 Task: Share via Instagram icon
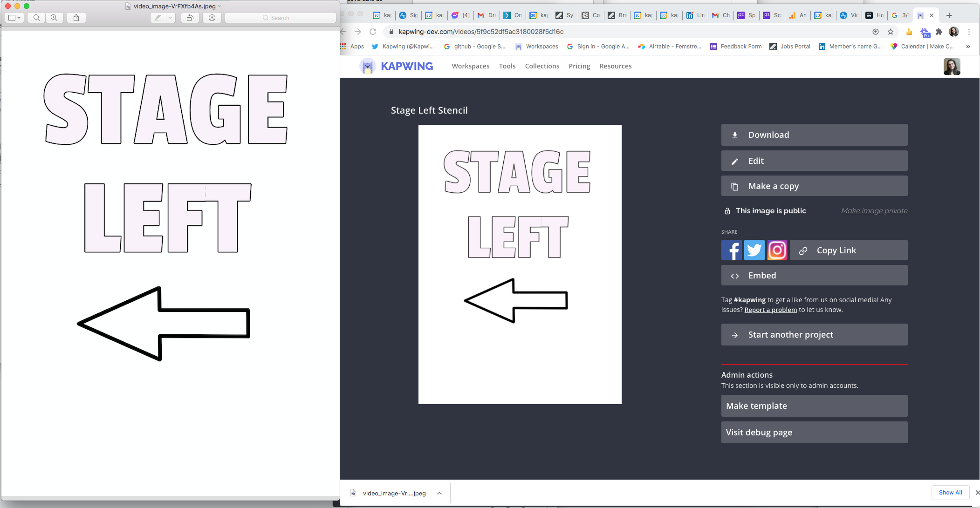pos(777,251)
